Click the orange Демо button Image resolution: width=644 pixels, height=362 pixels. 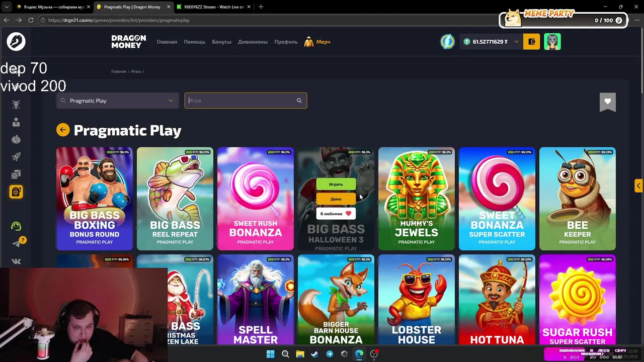[x=336, y=199]
